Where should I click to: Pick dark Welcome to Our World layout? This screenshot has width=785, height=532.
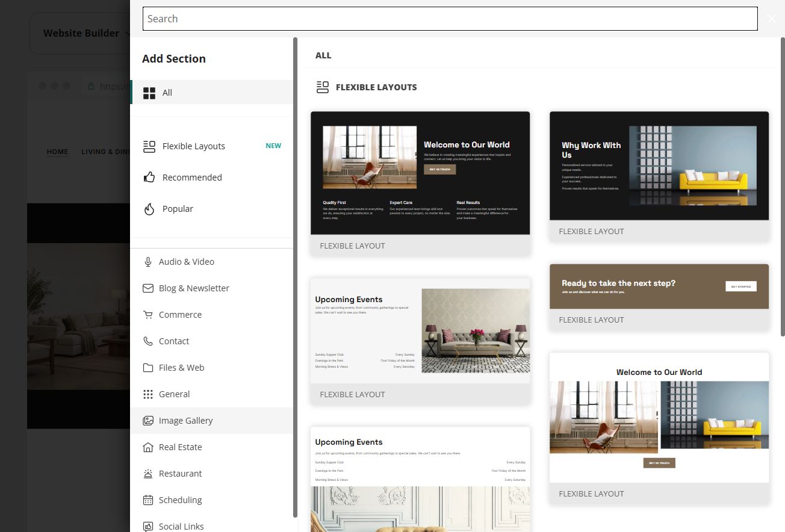(x=420, y=184)
